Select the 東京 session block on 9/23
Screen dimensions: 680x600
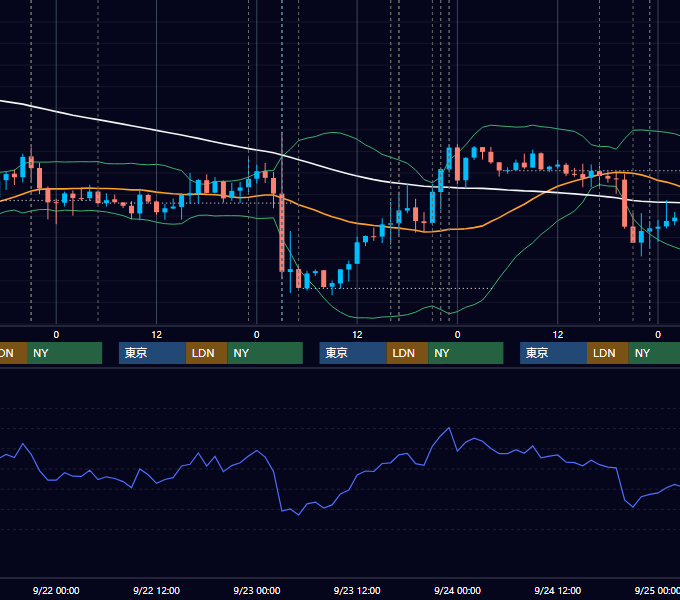(x=353, y=353)
